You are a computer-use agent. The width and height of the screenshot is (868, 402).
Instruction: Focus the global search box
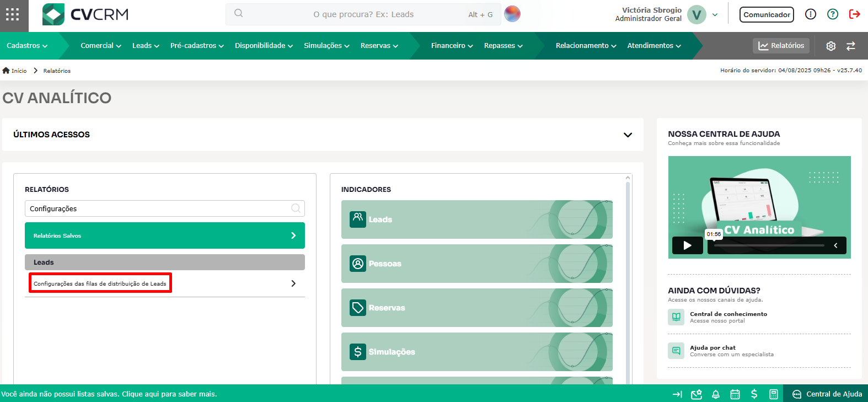tap(363, 14)
